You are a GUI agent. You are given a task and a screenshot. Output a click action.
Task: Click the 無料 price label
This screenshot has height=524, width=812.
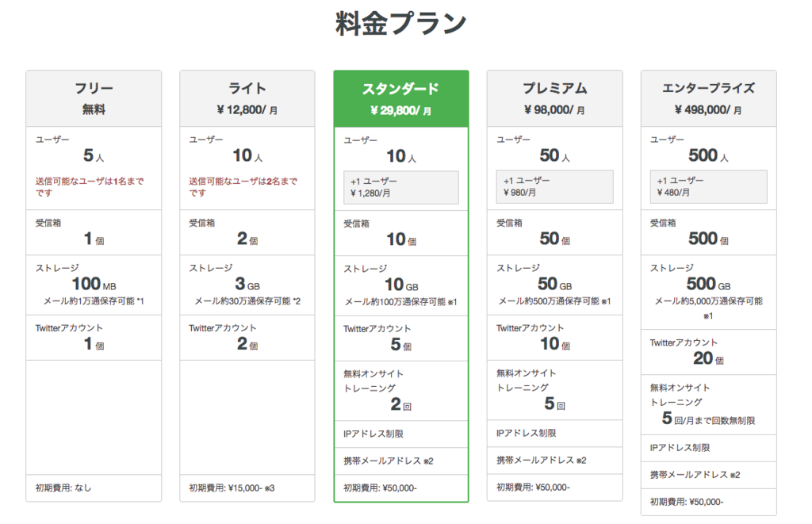pos(94,109)
